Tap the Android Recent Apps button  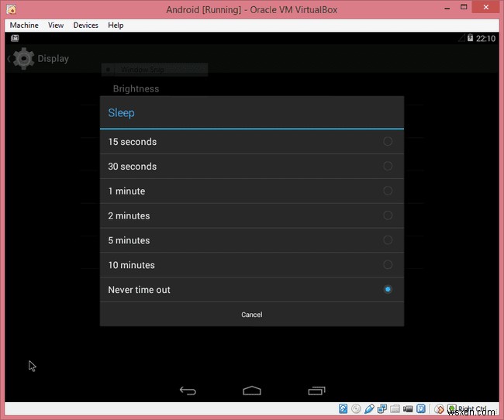[x=316, y=391]
